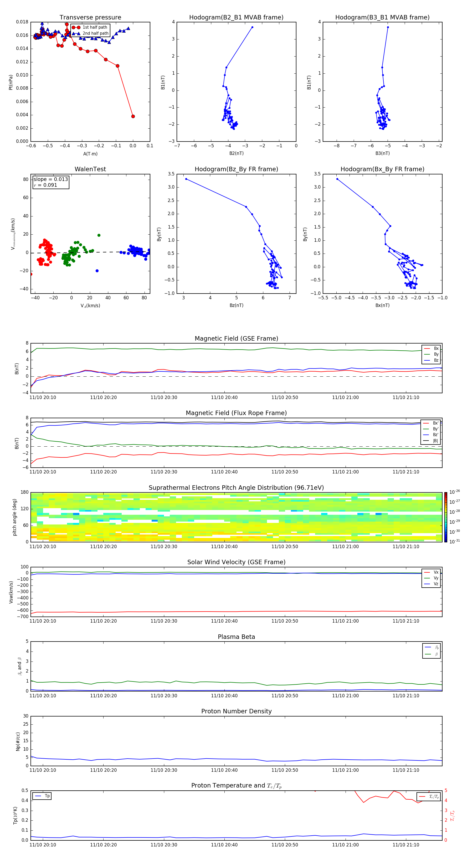
Task: Click the "r = 0.091" annotation
Action: pos(45,185)
